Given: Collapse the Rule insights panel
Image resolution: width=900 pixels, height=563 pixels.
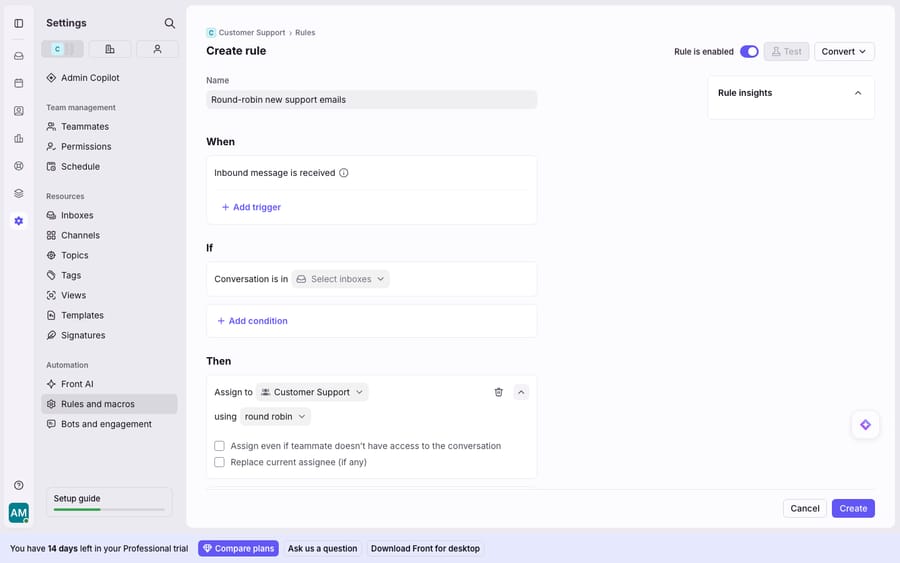Looking at the screenshot, I should (858, 93).
